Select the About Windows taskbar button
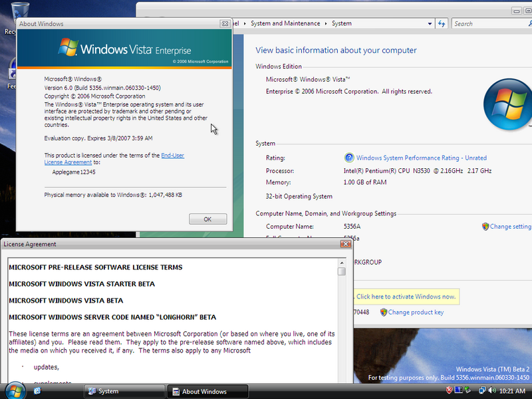The image size is (532, 399). click(207, 391)
